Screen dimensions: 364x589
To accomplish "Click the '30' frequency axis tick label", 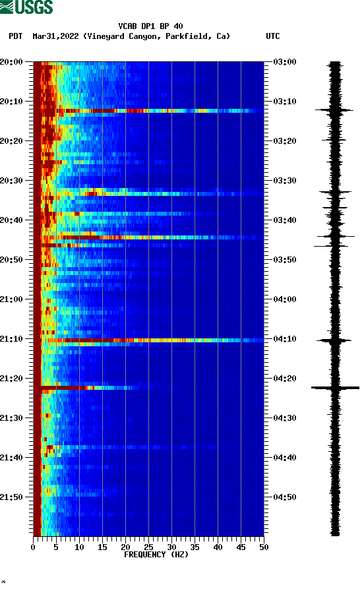I will pos(171,547).
